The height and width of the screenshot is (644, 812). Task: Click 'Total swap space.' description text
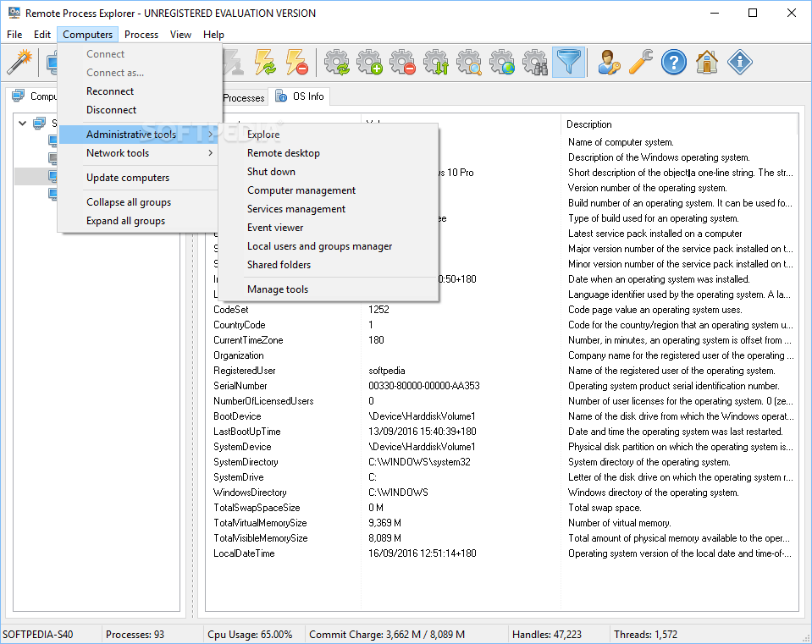pos(605,508)
